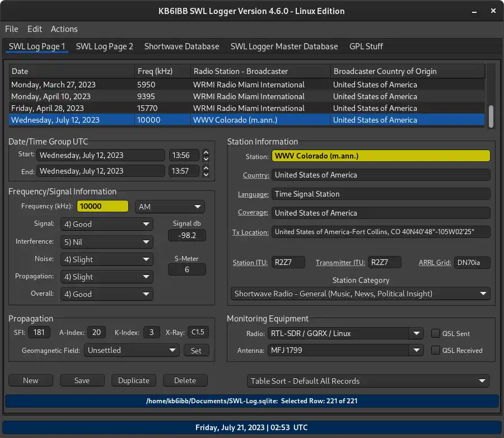Expand the Station Category dropdown
504x438 pixels.
(x=361, y=293)
